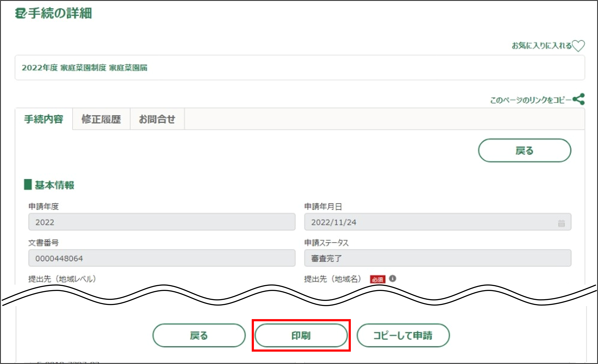Click the 申請年度 field showing 2022

click(x=162, y=222)
